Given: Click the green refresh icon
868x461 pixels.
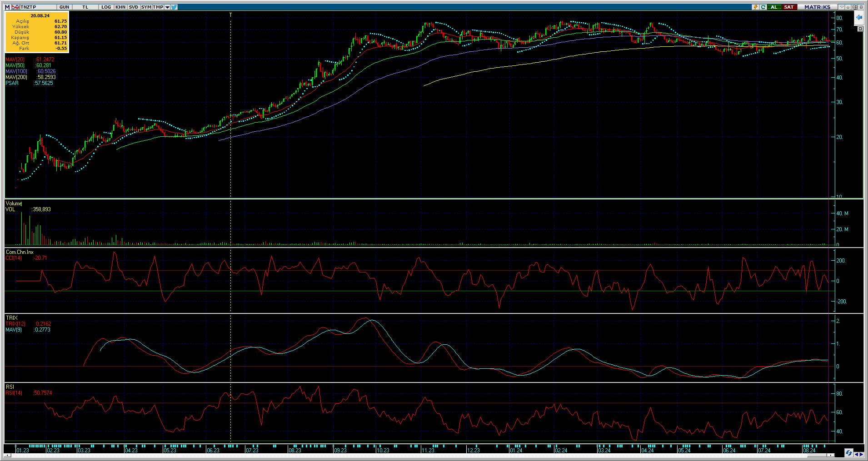Looking at the screenshot, I should pos(763,7).
